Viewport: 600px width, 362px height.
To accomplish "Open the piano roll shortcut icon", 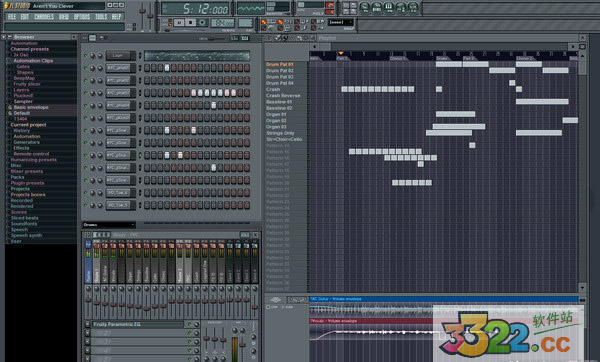I will [389, 7].
